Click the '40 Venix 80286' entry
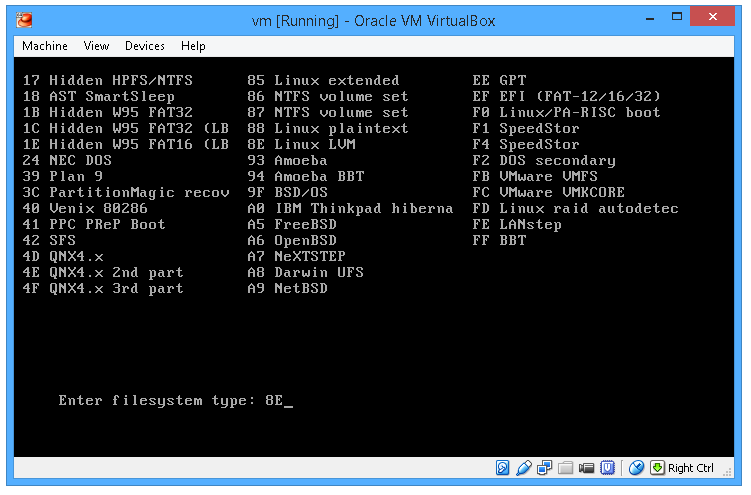Screen dimensions: 751x495 [x=85, y=208]
